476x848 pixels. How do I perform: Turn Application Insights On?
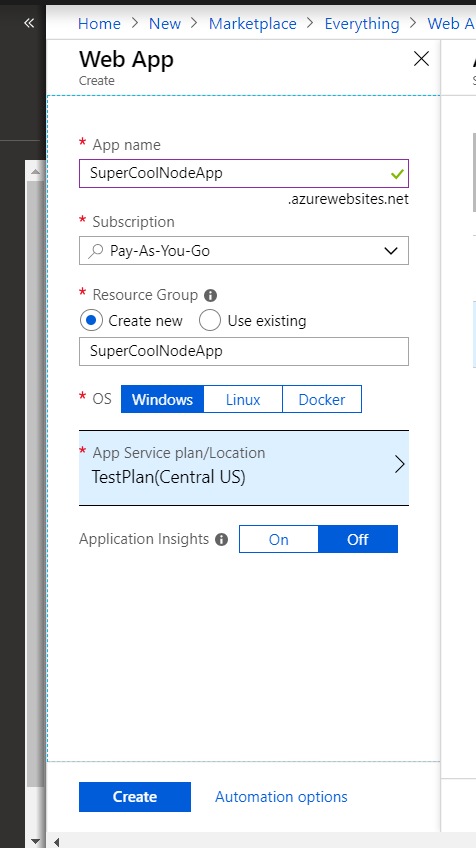pyautogui.click(x=279, y=539)
